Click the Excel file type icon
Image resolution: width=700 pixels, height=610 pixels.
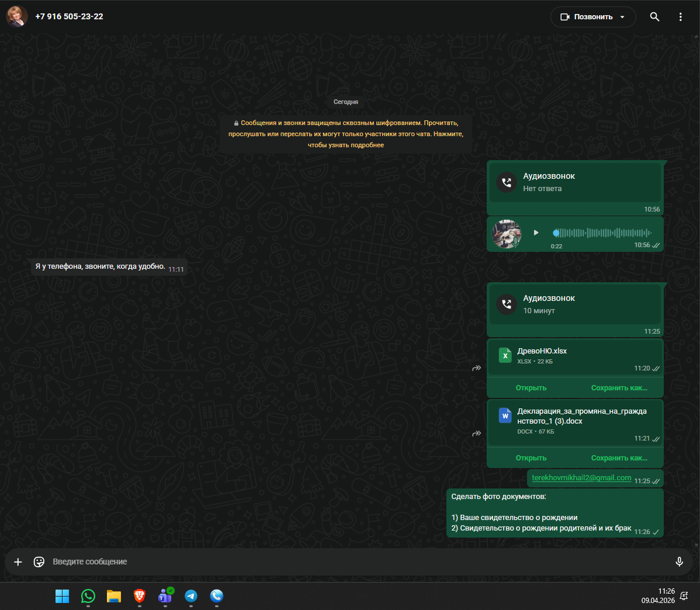(505, 355)
